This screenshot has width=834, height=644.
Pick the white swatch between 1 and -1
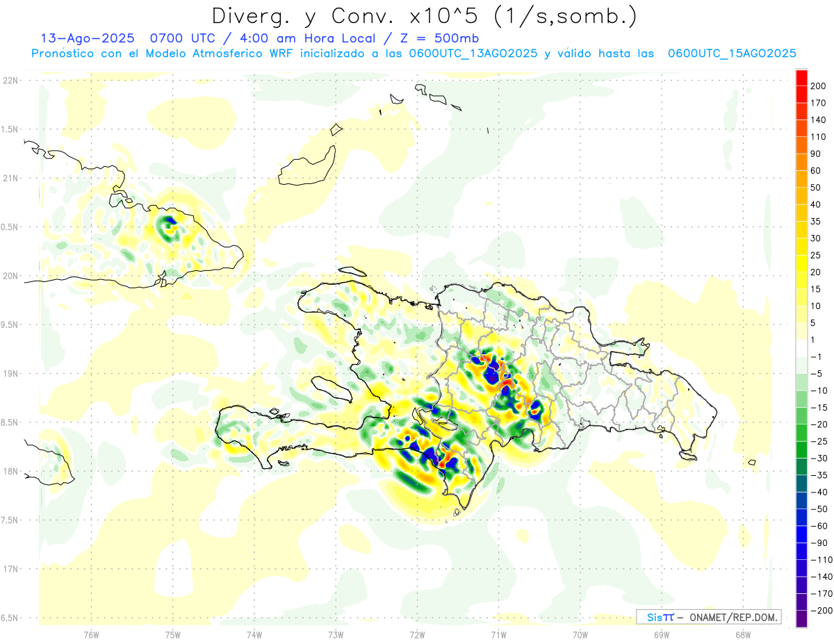point(801,348)
